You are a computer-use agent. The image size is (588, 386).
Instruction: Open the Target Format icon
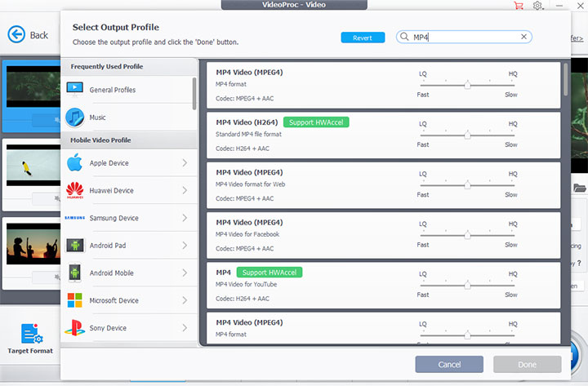click(30, 335)
